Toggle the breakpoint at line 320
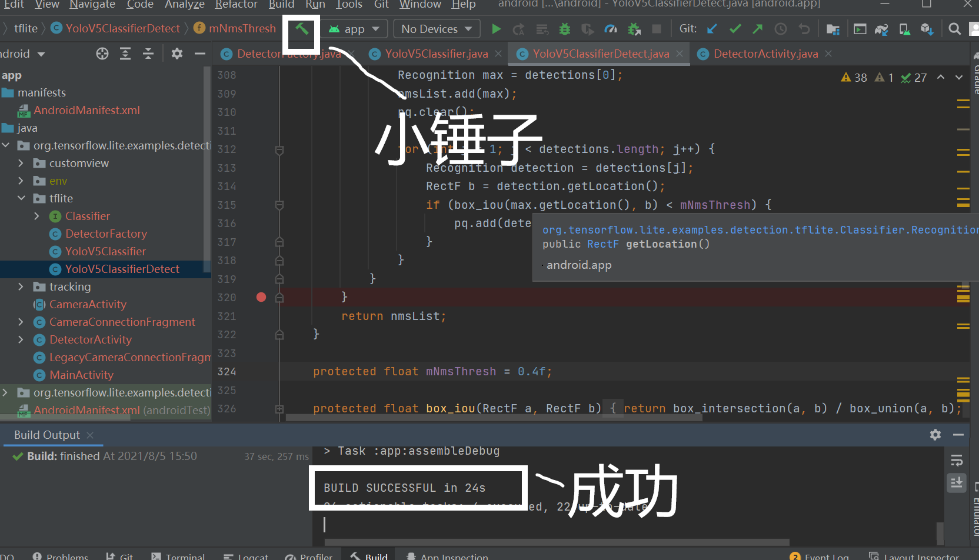Image resolution: width=979 pixels, height=560 pixels. [261, 297]
